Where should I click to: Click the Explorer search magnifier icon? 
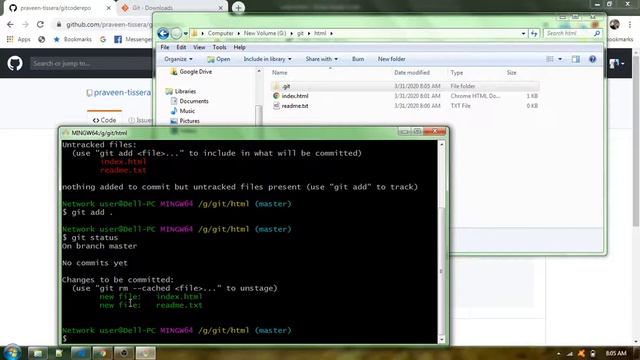click(x=597, y=33)
